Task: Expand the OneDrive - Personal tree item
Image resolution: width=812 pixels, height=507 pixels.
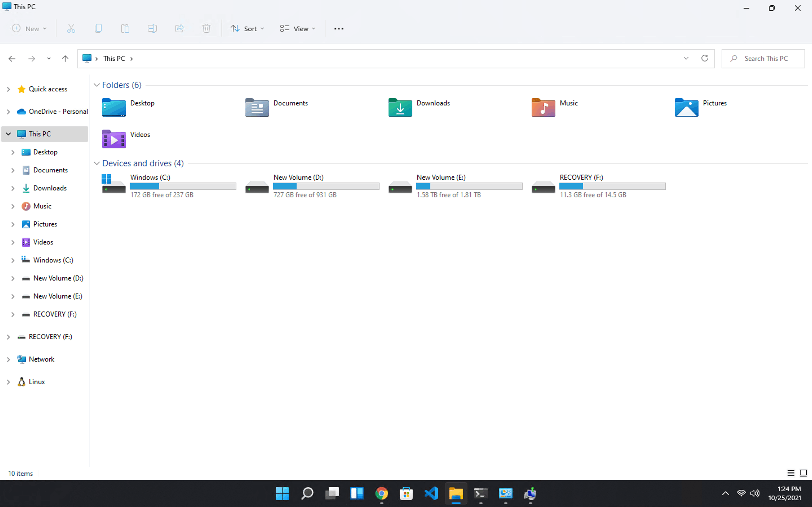Action: tap(8, 111)
